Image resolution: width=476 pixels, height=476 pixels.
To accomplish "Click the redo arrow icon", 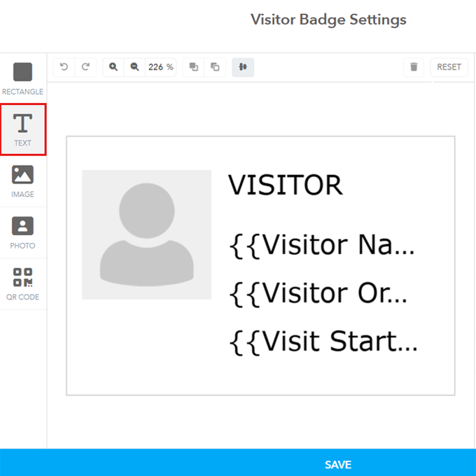I will (85, 67).
